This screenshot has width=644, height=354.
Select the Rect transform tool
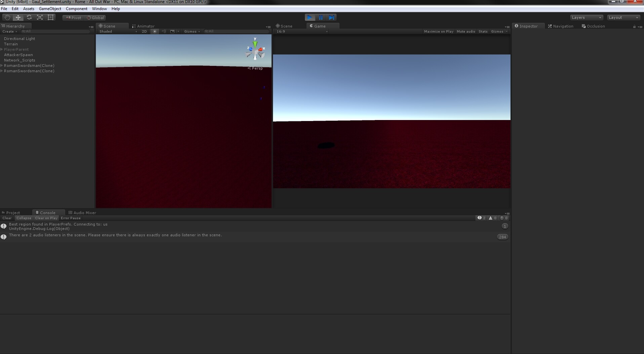(x=51, y=17)
